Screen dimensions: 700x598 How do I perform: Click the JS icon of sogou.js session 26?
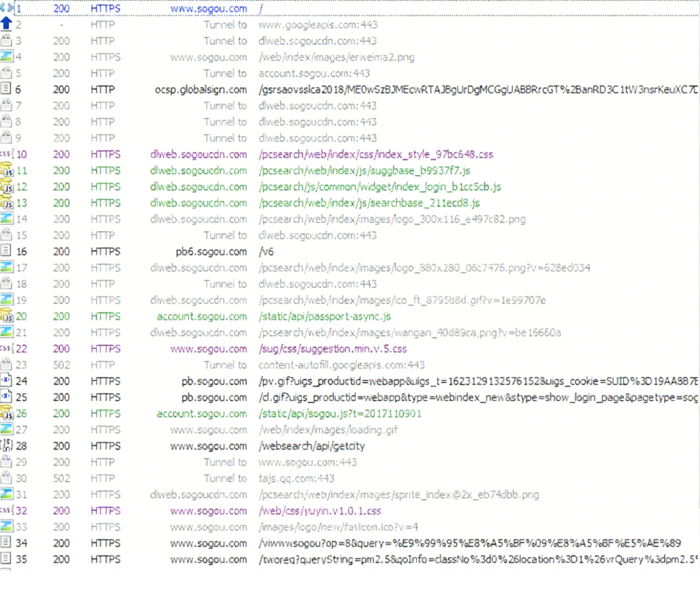[x=7, y=413]
